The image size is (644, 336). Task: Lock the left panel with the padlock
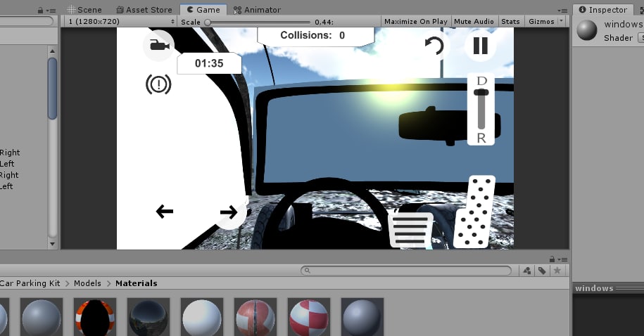40,11
